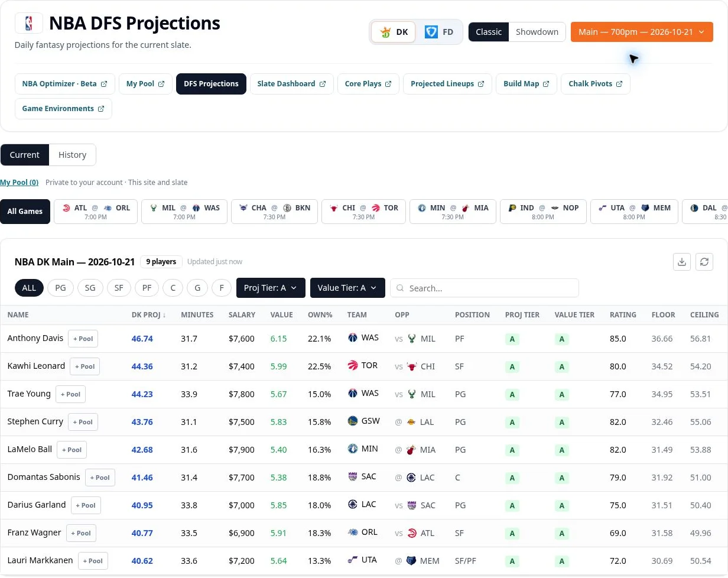Sort by the SALARY column header
The height and width of the screenshot is (578, 728).
(x=242, y=315)
